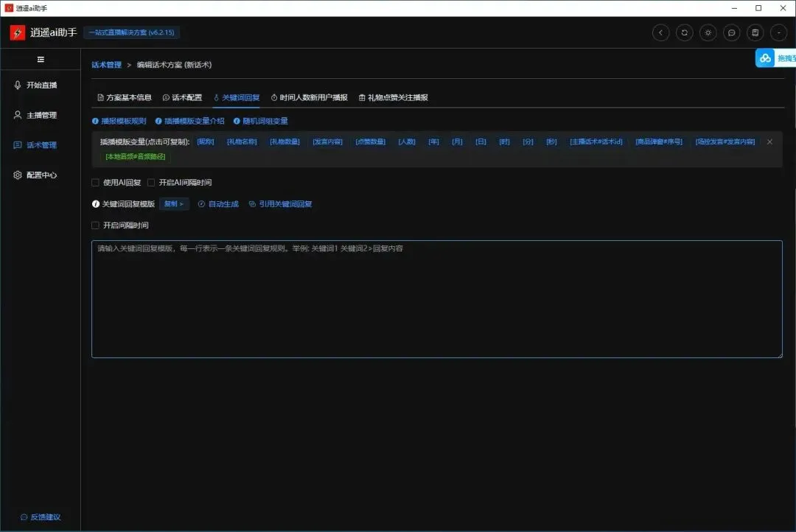Image resolution: width=796 pixels, height=532 pixels.
Task: Click the 编辑话术方案 (新话术) breadcrumb text
Action: tap(174, 65)
